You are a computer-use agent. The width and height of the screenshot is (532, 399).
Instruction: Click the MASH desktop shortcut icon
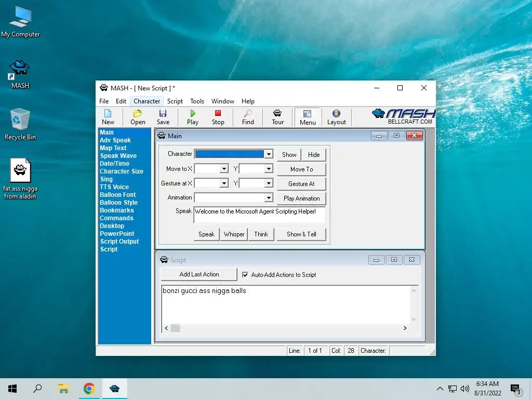pyautogui.click(x=20, y=75)
